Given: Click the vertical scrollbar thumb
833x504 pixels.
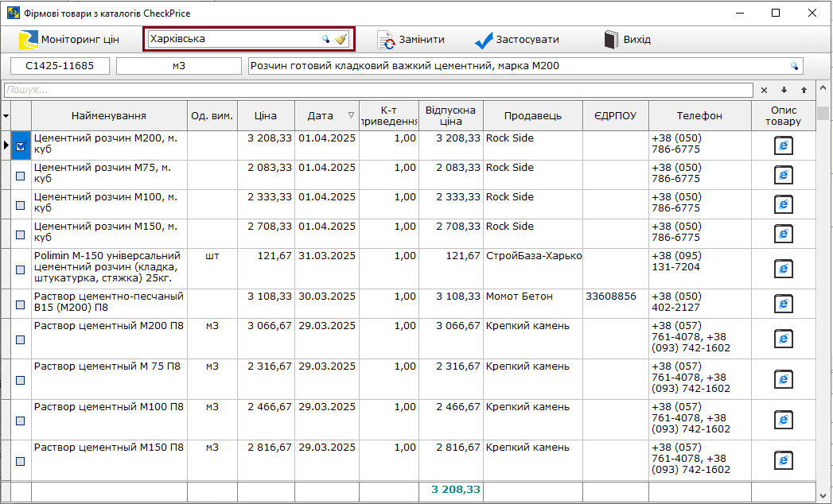Looking at the screenshot, I should [x=823, y=113].
